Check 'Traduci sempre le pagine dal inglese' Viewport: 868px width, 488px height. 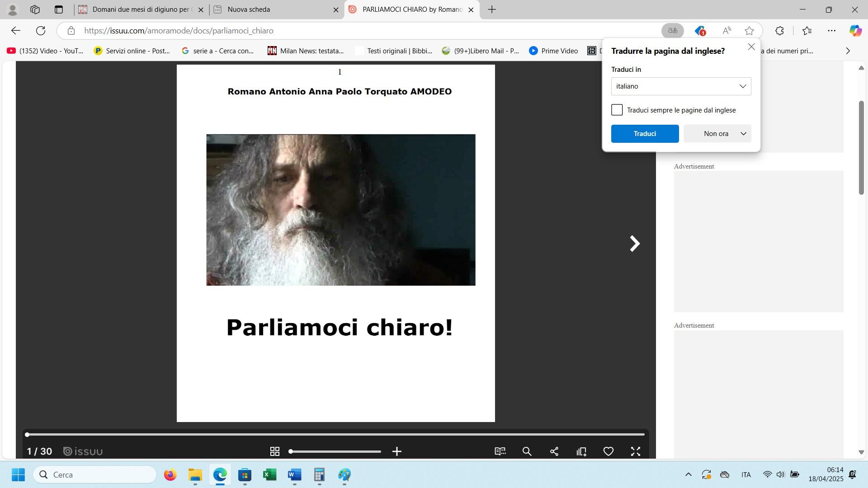(x=617, y=110)
